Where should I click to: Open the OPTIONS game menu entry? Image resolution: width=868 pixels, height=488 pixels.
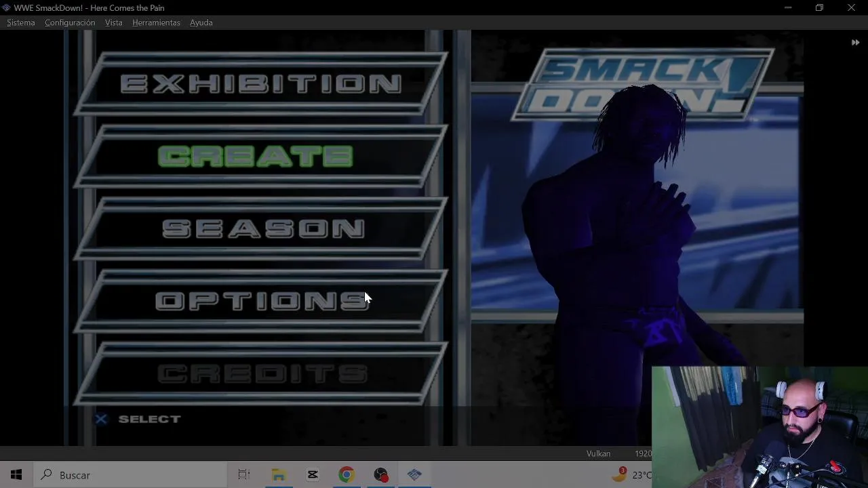[x=261, y=301]
